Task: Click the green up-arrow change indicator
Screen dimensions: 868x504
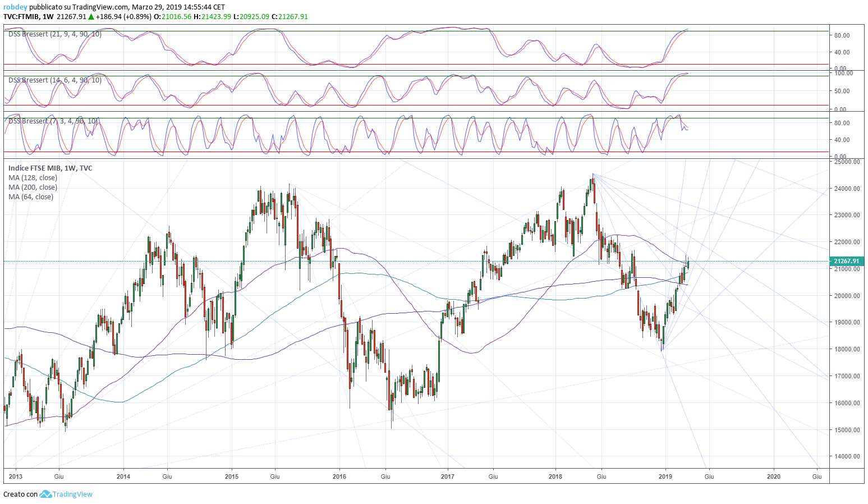Action: 91,17
